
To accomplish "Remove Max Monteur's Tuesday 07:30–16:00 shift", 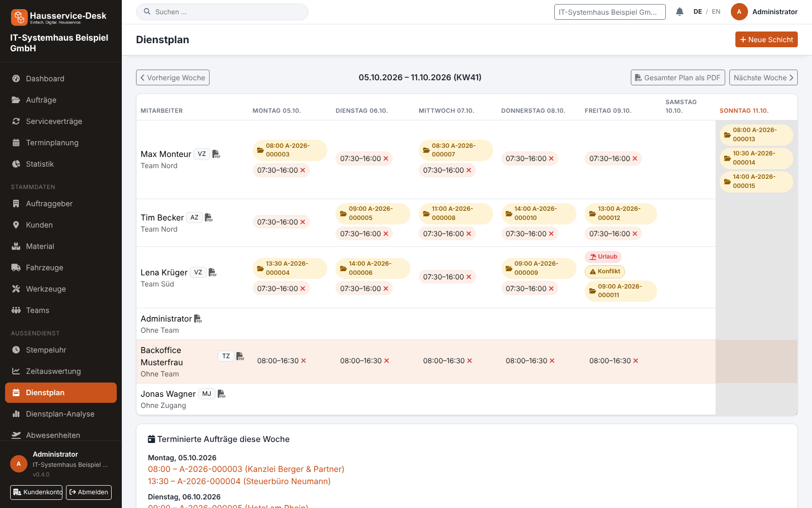I will pos(386,158).
